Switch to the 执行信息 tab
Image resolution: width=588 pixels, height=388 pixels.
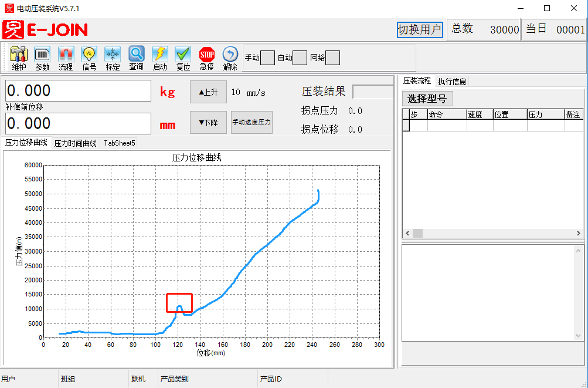pos(452,82)
